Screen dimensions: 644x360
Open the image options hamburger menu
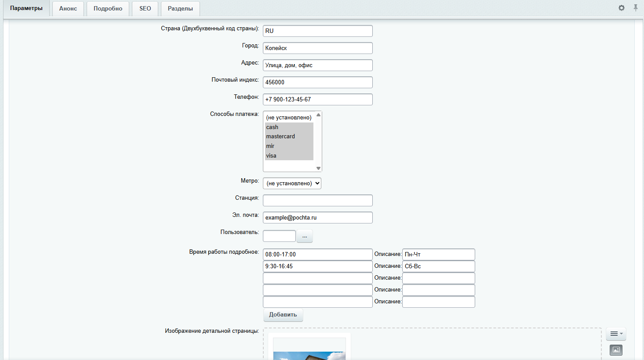point(616,334)
